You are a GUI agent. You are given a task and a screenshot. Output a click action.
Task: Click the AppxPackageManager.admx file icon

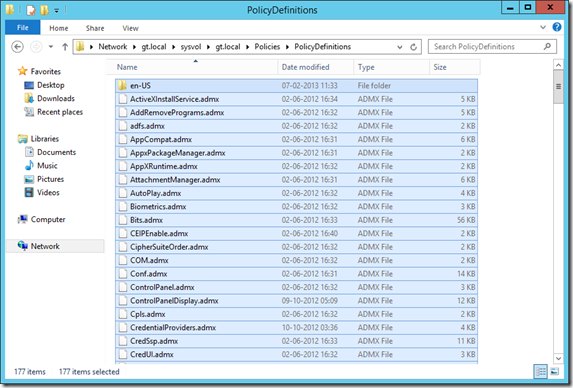(122, 153)
